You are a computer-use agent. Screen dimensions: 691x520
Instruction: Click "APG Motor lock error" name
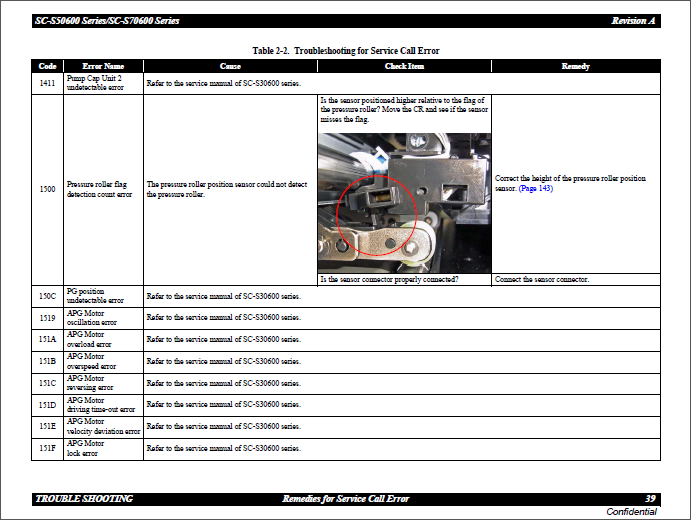point(85,449)
